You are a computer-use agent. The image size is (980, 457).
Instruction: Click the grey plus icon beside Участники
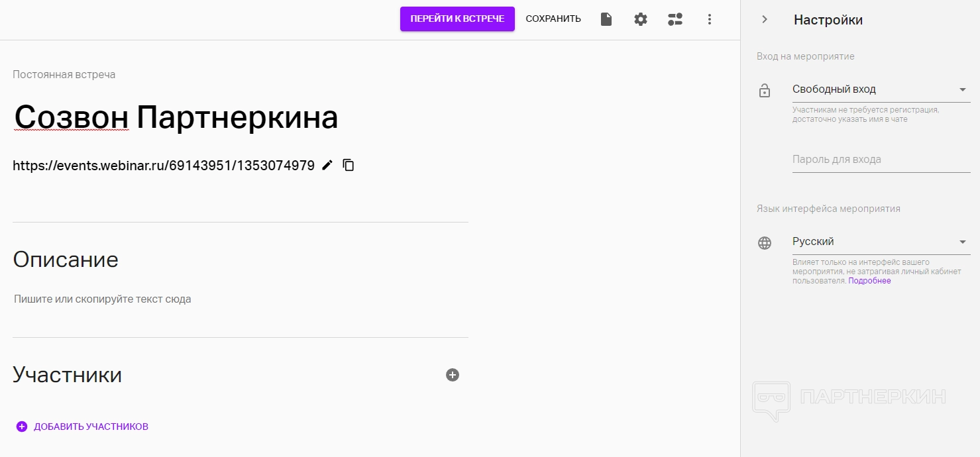coord(453,375)
